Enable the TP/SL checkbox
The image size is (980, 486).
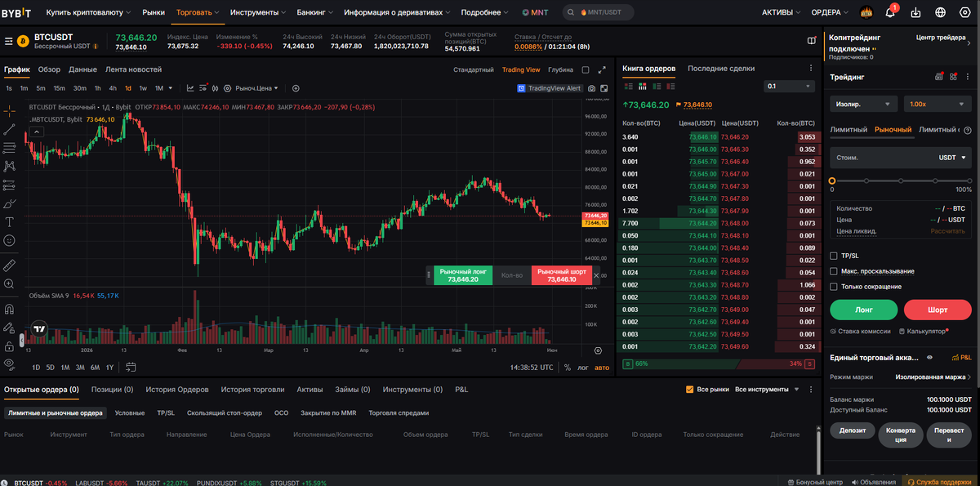point(834,256)
